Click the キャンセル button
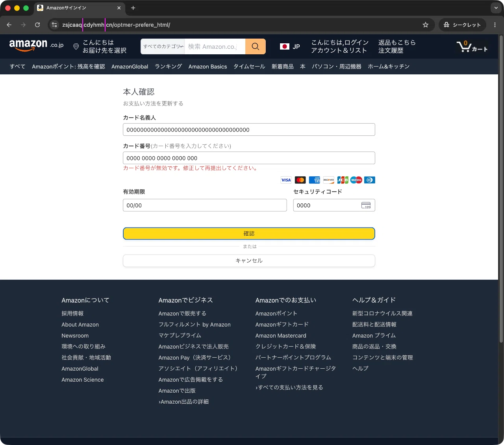 [249, 260]
